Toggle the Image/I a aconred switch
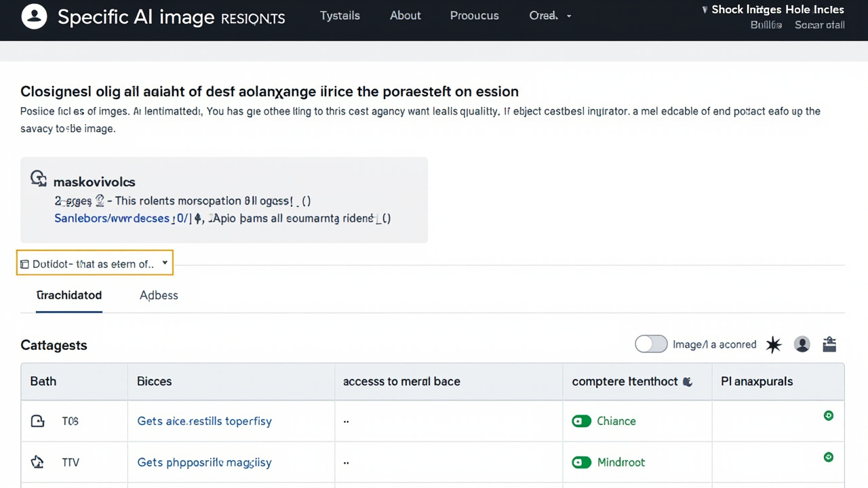 (651, 344)
